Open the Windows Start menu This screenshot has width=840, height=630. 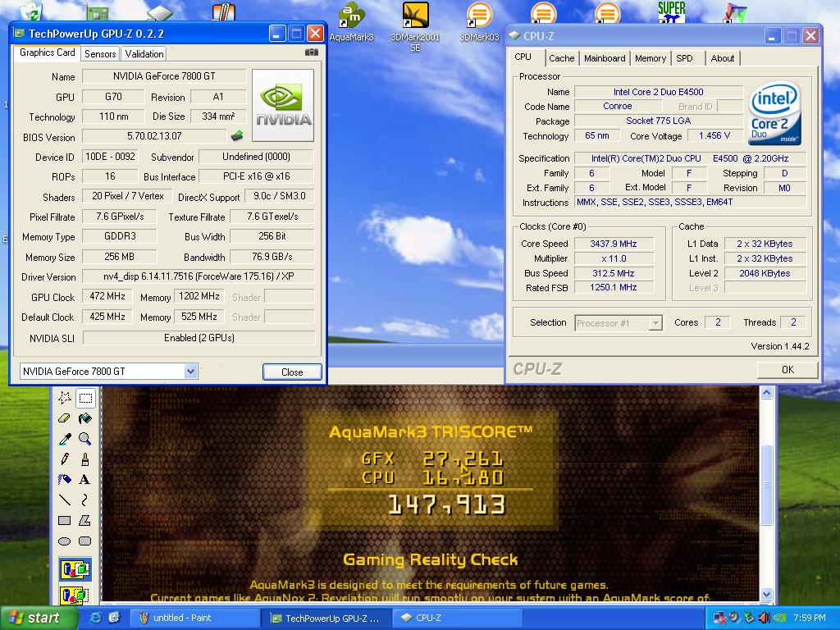click(39, 618)
